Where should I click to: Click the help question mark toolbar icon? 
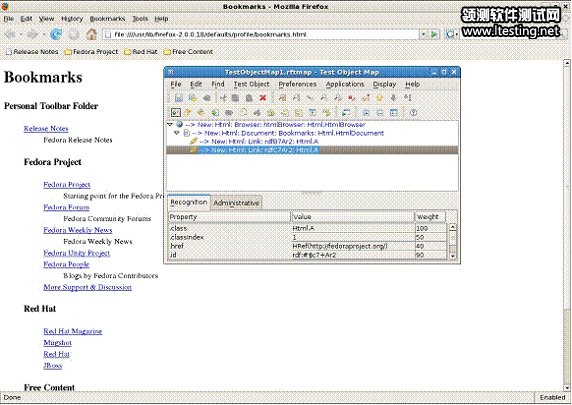pyautogui.click(x=413, y=113)
